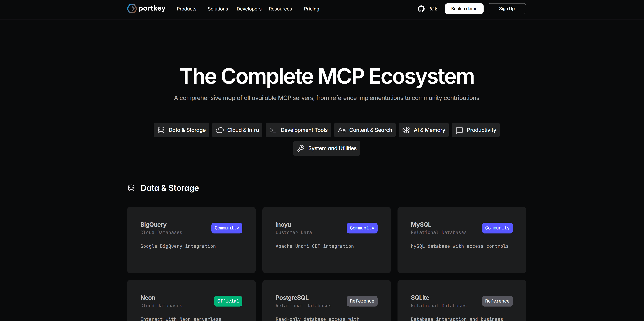This screenshot has height=321, width=644.
Task: Filter by Productivity category
Action: tap(476, 130)
